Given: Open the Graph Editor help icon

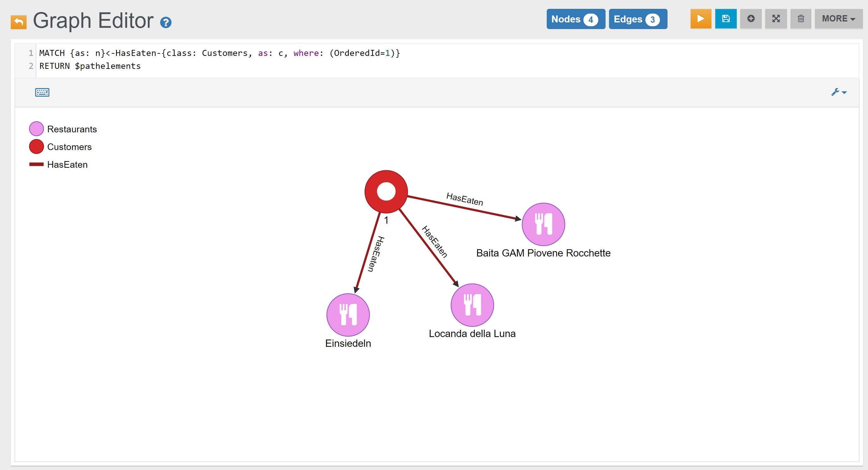Looking at the screenshot, I should coord(165,22).
